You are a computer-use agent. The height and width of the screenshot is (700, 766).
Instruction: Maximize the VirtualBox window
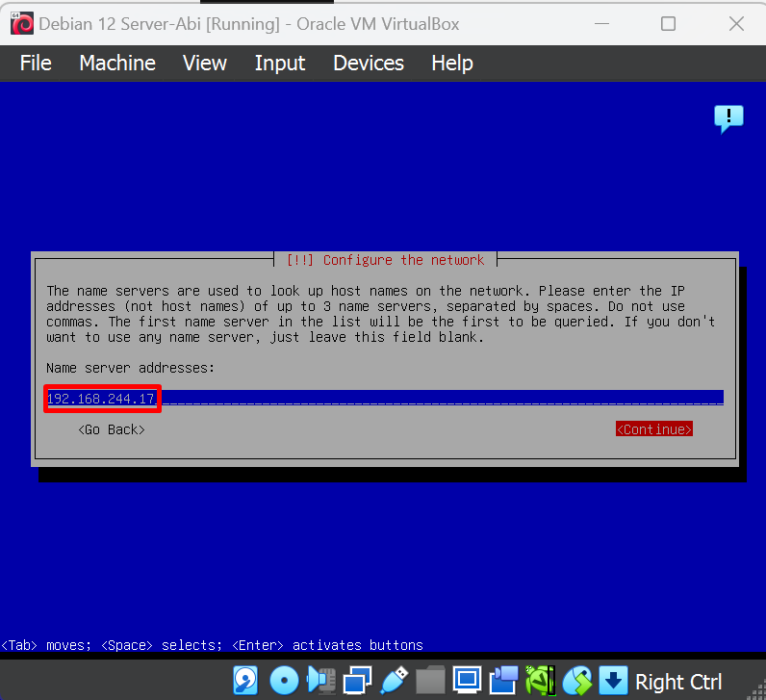coord(668,23)
